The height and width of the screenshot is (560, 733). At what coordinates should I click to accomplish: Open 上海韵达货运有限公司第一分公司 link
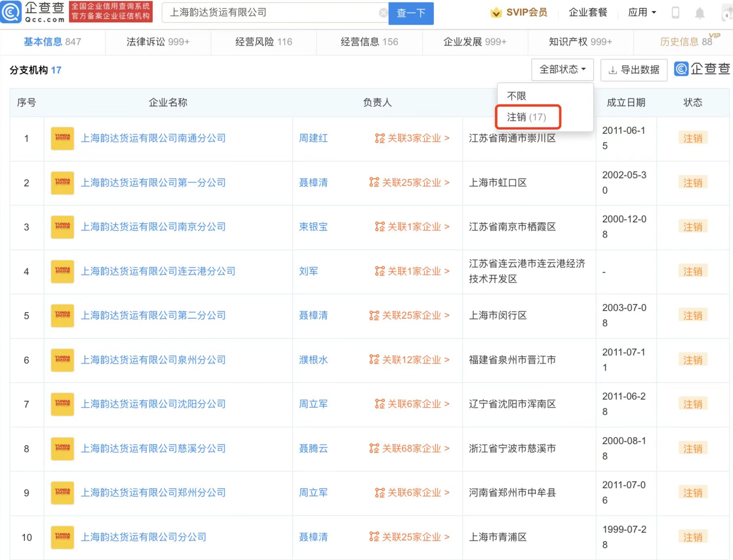[x=153, y=183]
